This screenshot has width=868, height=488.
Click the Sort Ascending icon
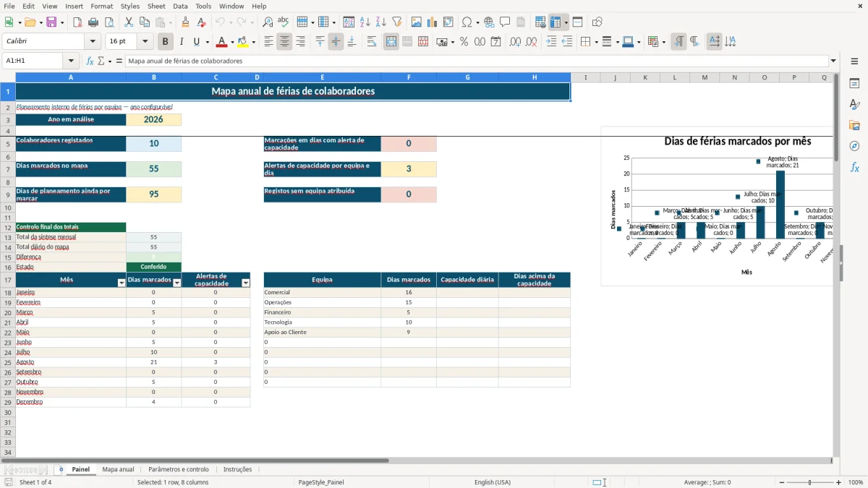point(365,22)
